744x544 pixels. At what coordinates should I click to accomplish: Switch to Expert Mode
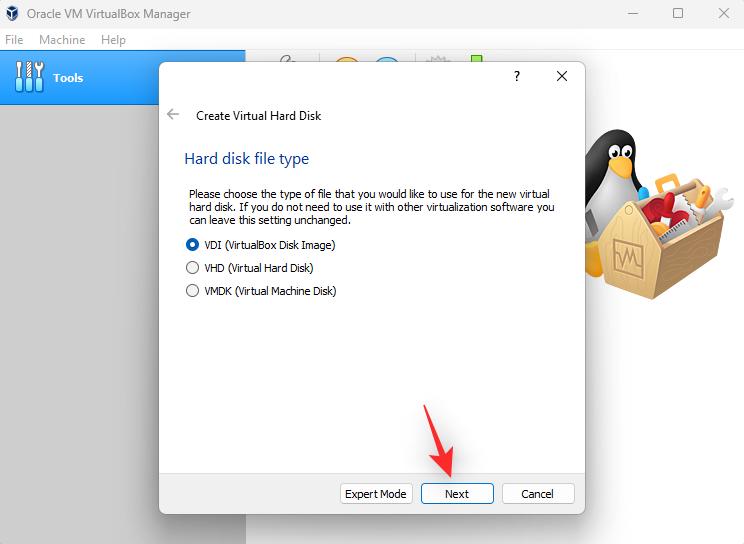coord(376,494)
